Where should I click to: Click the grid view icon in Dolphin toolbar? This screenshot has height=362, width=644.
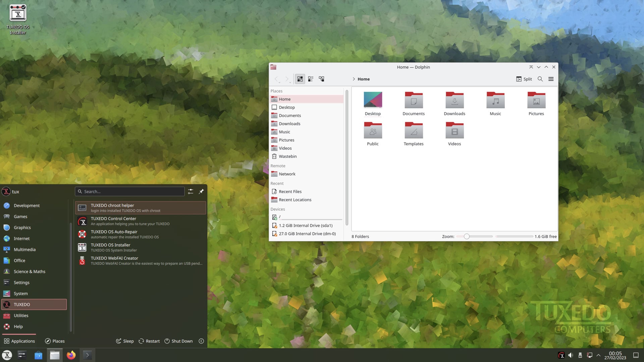pyautogui.click(x=300, y=79)
